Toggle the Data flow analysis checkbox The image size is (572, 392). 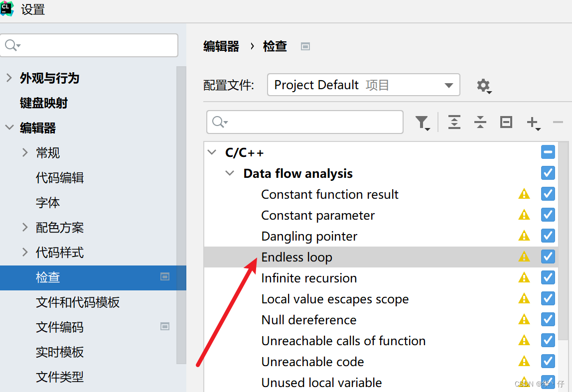click(x=548, y=173)
